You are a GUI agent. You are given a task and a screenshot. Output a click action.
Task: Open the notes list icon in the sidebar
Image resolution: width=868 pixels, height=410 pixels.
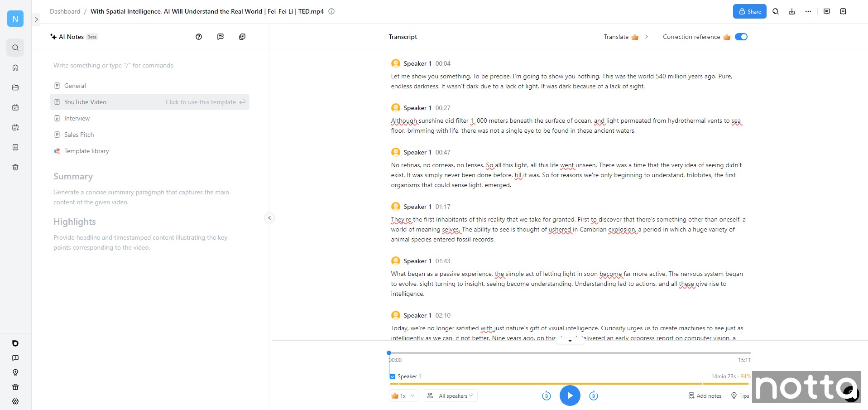click(15, 147)
